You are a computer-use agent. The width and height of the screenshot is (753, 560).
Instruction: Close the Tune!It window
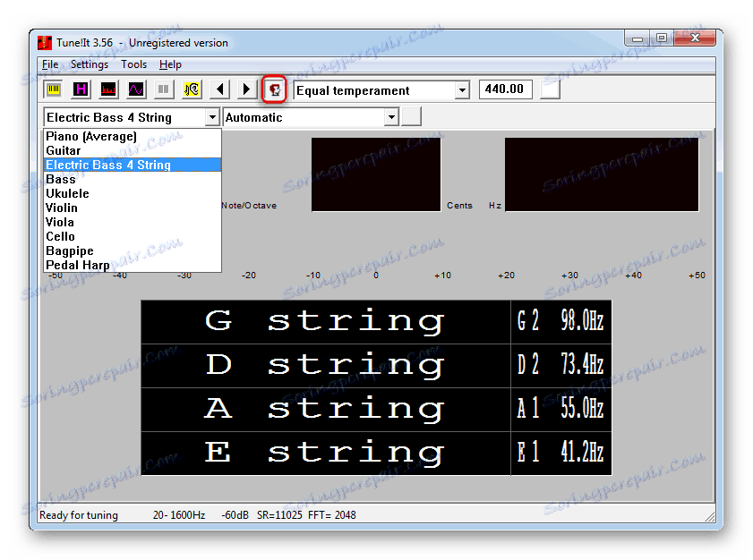click(695, 38)
